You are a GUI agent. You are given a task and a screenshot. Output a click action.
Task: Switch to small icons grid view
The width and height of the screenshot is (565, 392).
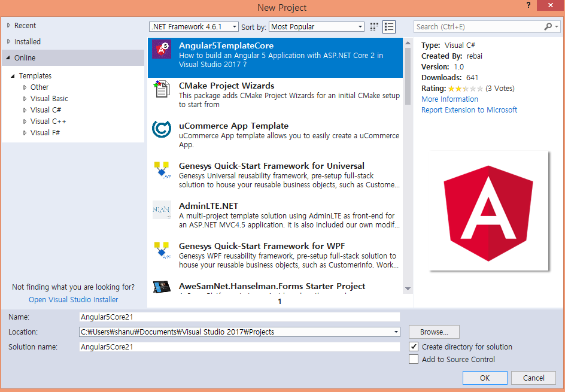(374, 27)
